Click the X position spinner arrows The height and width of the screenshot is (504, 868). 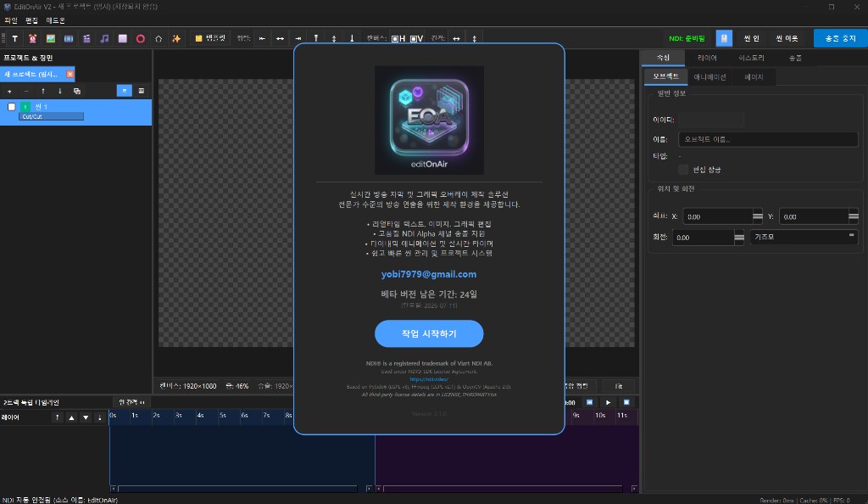point(757,216)
